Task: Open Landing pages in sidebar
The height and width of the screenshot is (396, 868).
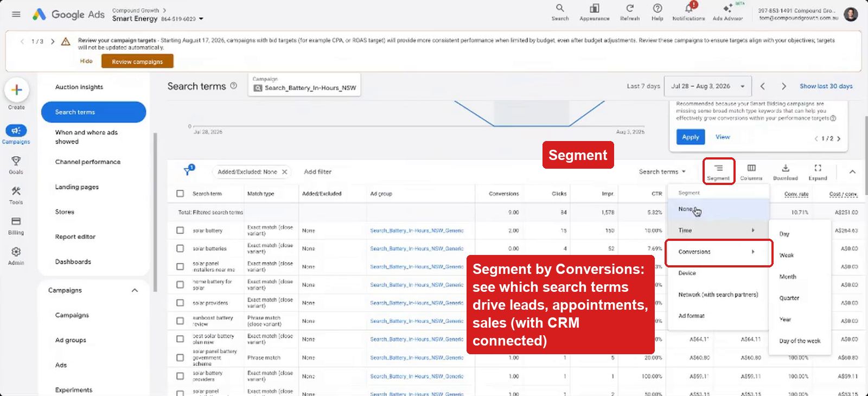Action: pos(76,187)
